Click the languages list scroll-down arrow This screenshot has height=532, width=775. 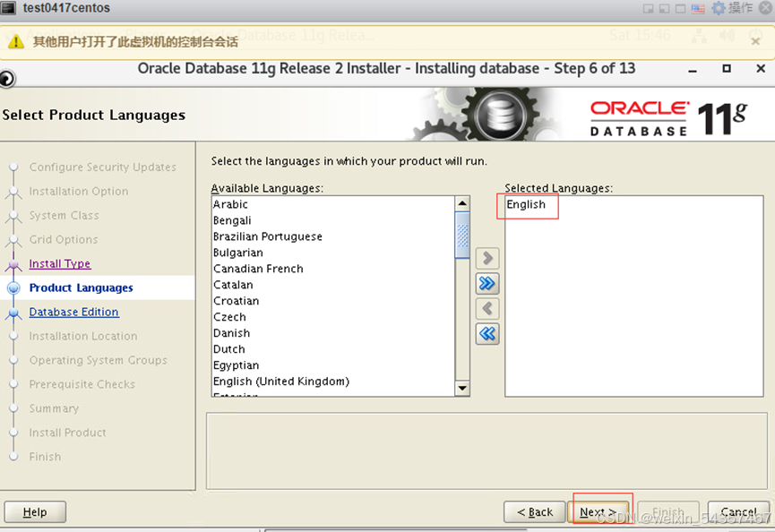click(x=462, y=388)
